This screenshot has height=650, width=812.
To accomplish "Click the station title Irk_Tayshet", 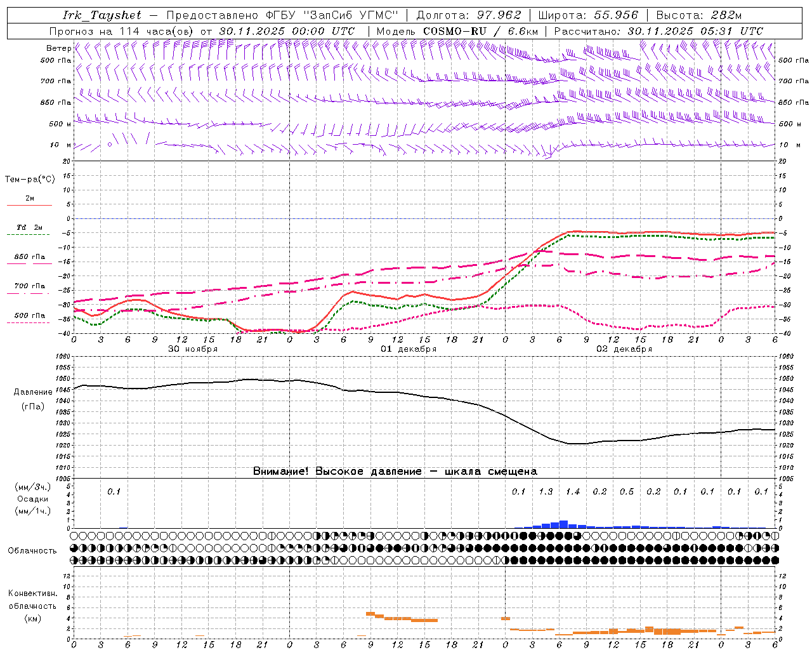I will pyautogui.click(x=102, y=15).
